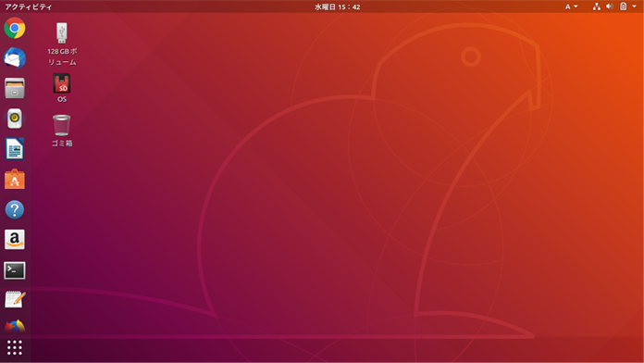The width and height of the screenshot is (644, 363).
Task: Open Ubuntu Software center
Action: click(15, 180)
